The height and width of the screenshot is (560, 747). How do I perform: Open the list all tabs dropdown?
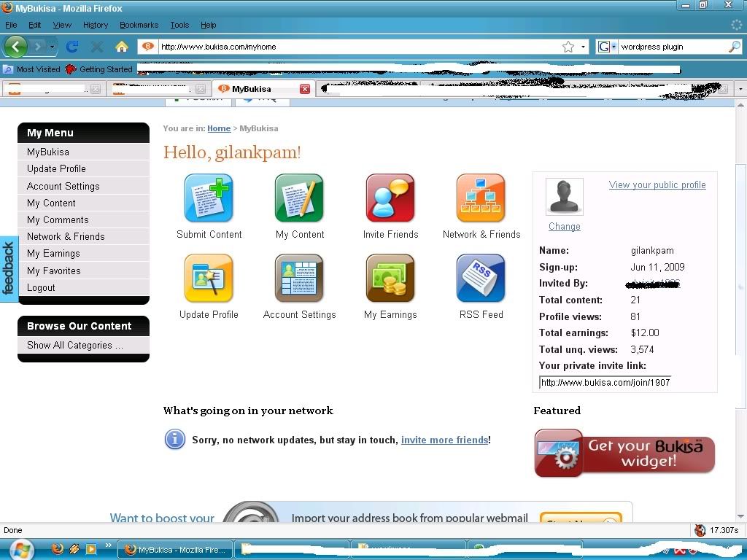pos(740,89)
